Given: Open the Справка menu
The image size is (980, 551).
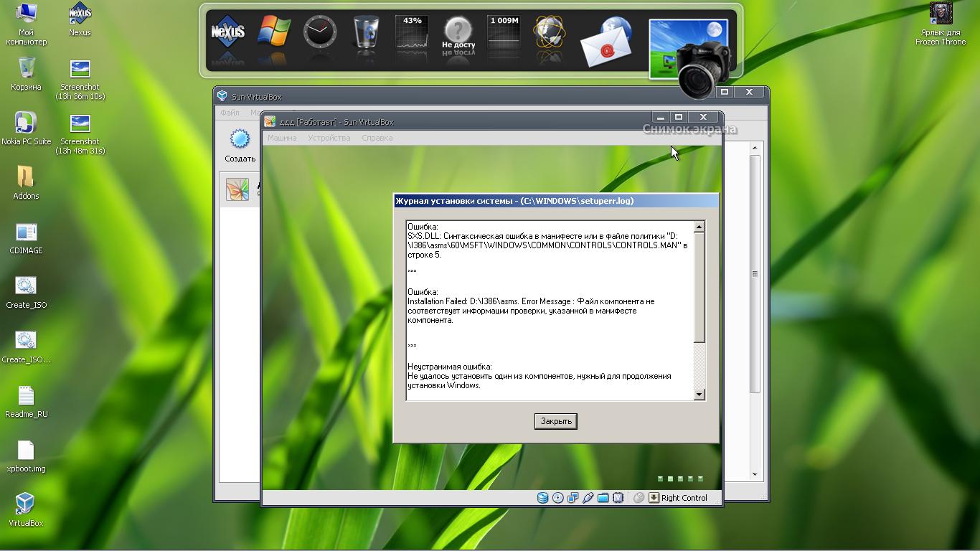Looking at the screenshot, I should 377,138.
